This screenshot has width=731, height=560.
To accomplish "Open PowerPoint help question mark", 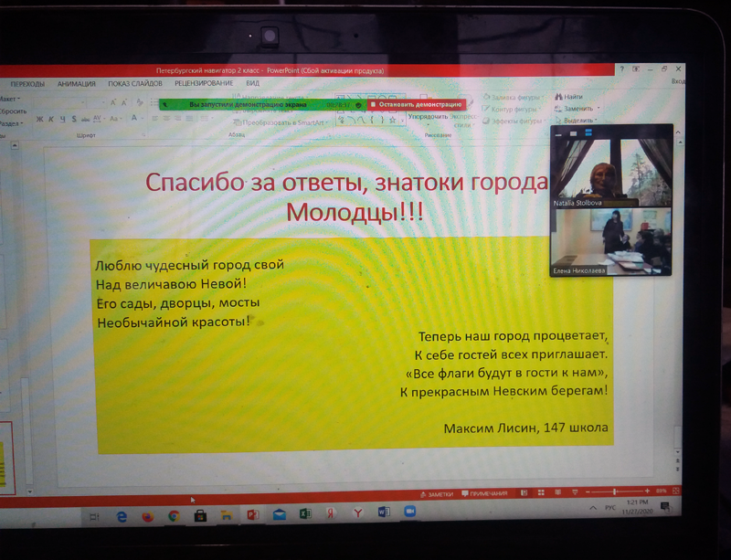I will pos(621,69).
